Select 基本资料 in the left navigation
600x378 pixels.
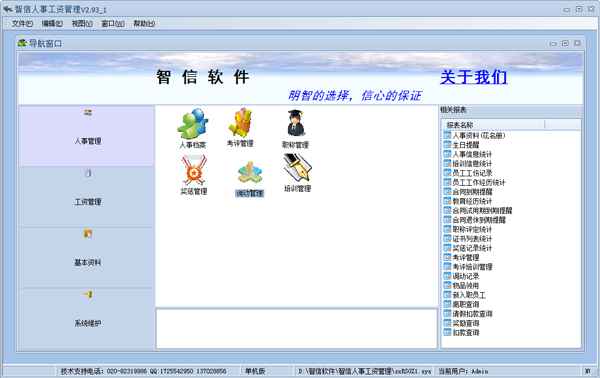tap(86, 258)
